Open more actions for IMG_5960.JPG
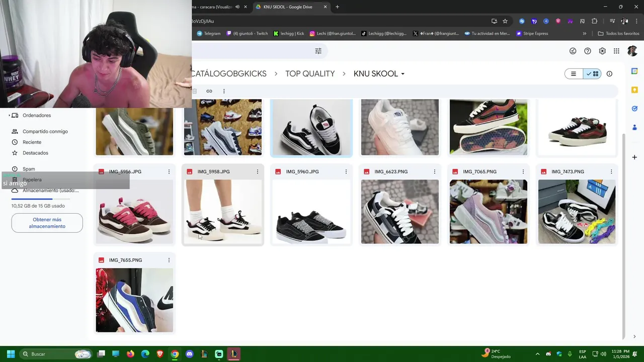This screenshot has width=644, height=362. click(346, 171)
